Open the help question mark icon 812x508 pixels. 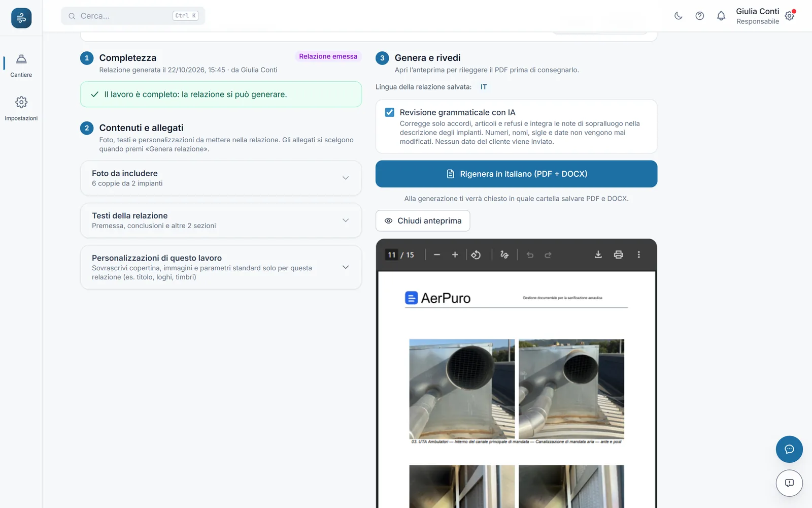click(x=700, y=16)
